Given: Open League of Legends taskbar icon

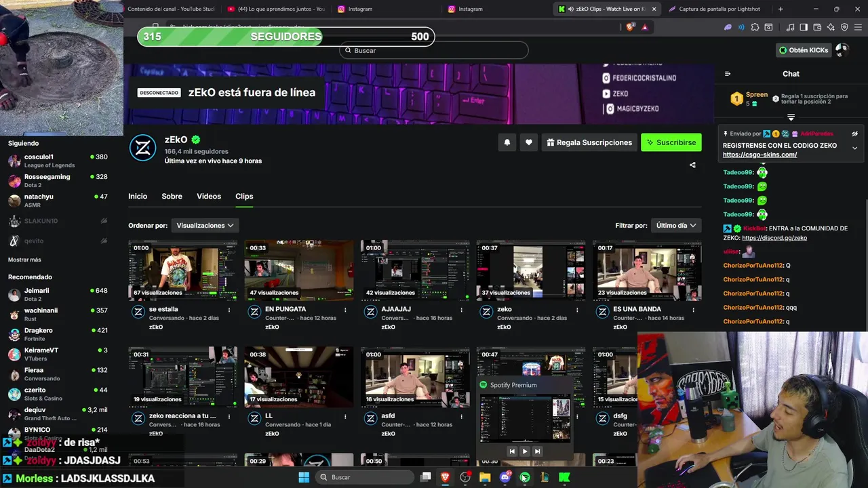Looking at the screenshot, I should coord(545,477).
